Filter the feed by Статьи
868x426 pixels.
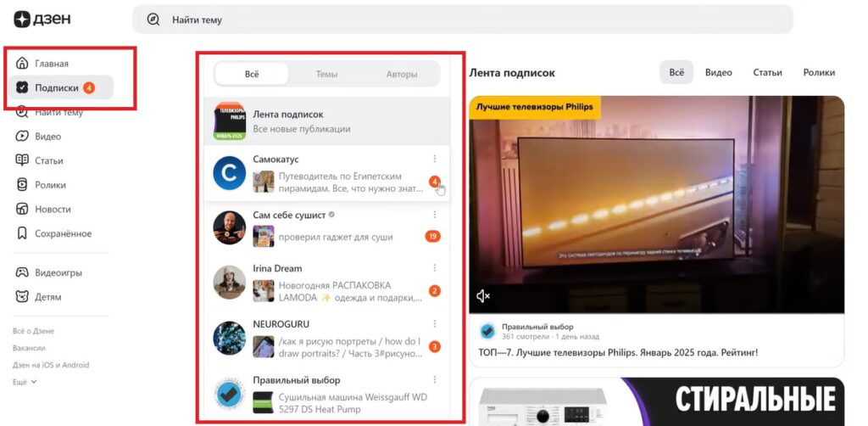tap(767, 73)
